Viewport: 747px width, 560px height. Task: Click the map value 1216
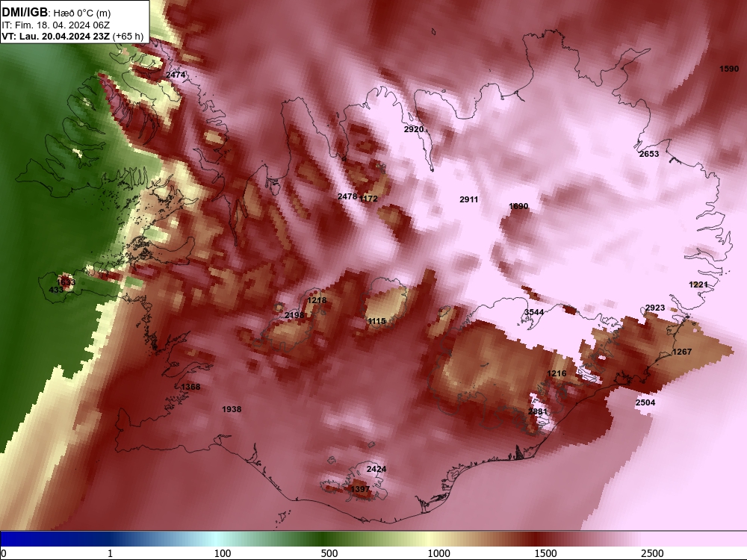(557, 373)
